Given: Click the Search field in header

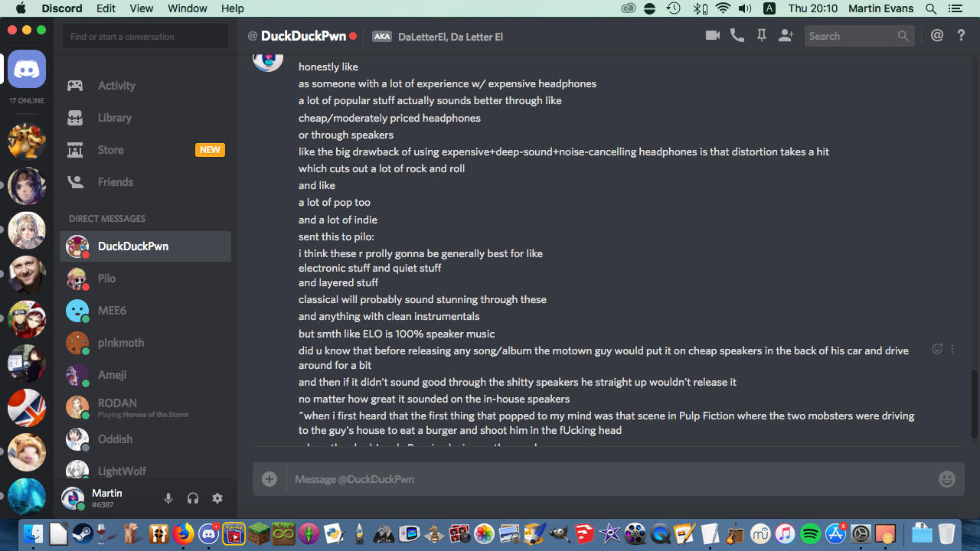Looking at the screenshot, I should (x=859, y=36).
